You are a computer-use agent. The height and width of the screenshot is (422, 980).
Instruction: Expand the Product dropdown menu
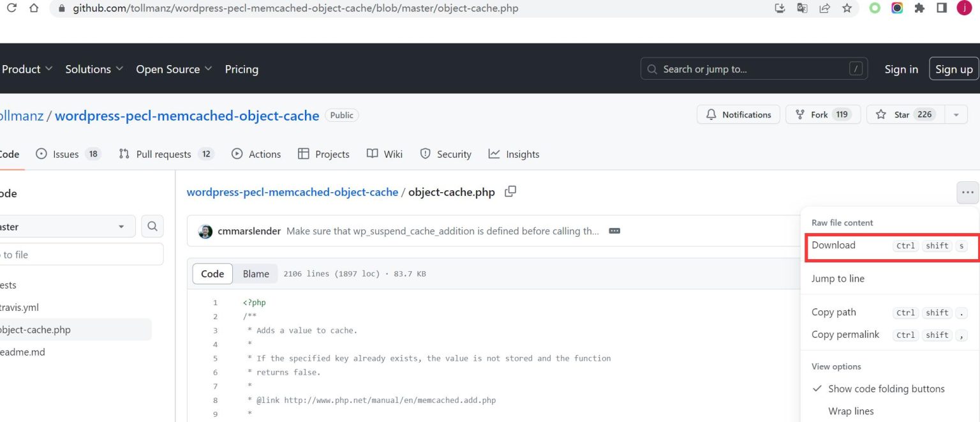click(x=27, y=69)
